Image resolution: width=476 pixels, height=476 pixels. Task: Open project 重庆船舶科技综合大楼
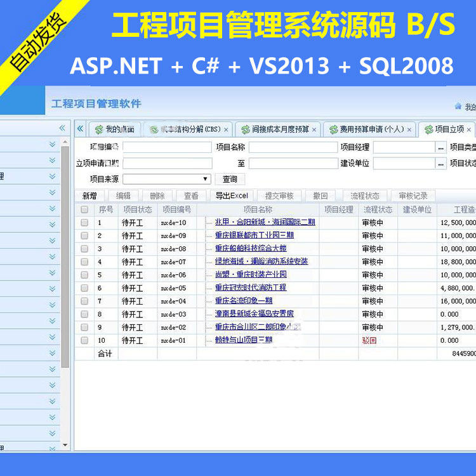coord(251,248)
